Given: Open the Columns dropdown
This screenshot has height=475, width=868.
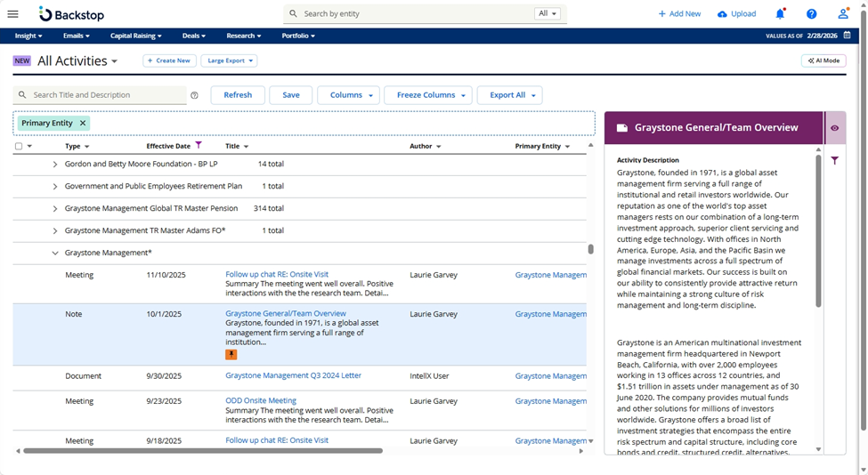Looking at the screenshot, I should click(349, 95).
